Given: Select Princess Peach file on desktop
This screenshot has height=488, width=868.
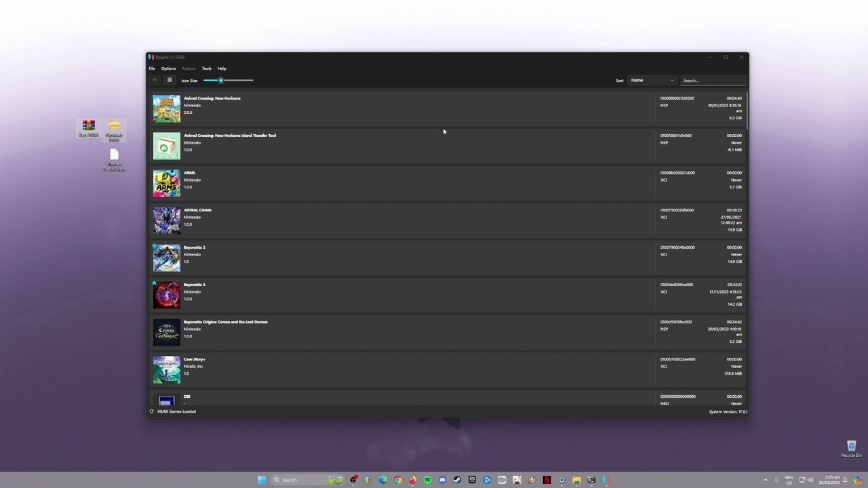Looking at the screenshot, I should click(x=114, y=160).
